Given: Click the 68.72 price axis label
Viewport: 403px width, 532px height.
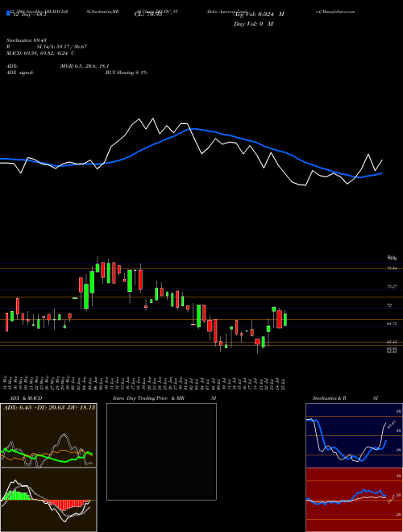Looking at the screenshot, I should (392, 324).
